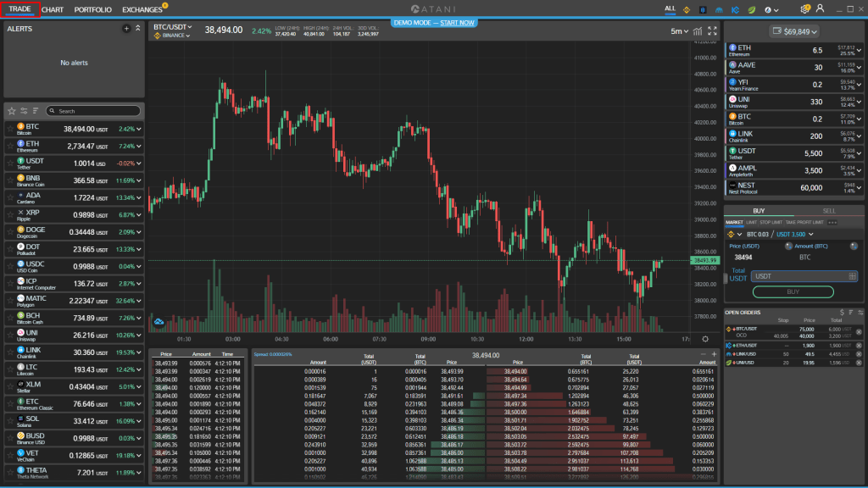Favorite BNB with its star
Screen dimensions: 868x488
10,180
